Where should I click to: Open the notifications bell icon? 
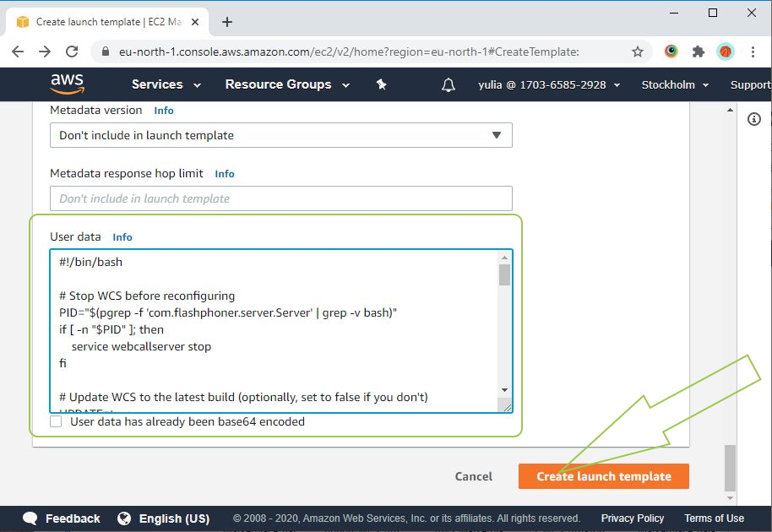pyautogui.click(x=448, y=84)
